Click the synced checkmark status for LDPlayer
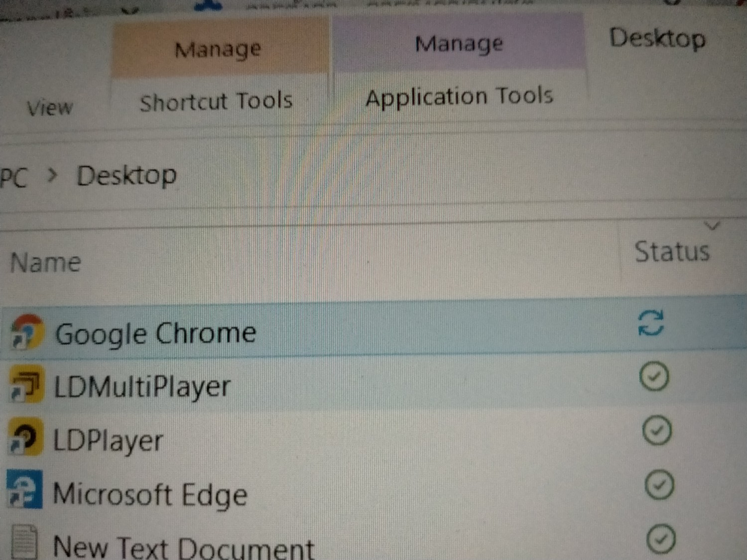The width and height of the screenshot is (747, 560). [657, 431]
